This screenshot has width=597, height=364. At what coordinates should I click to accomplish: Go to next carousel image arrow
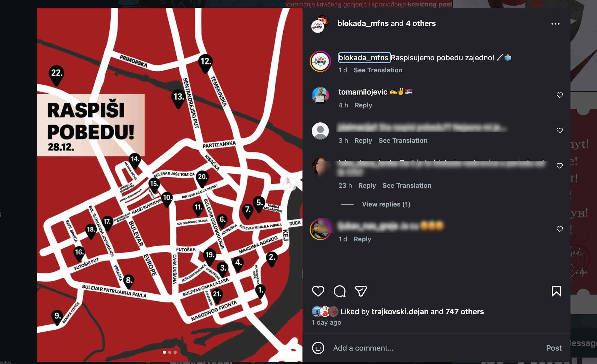[290, 184]
